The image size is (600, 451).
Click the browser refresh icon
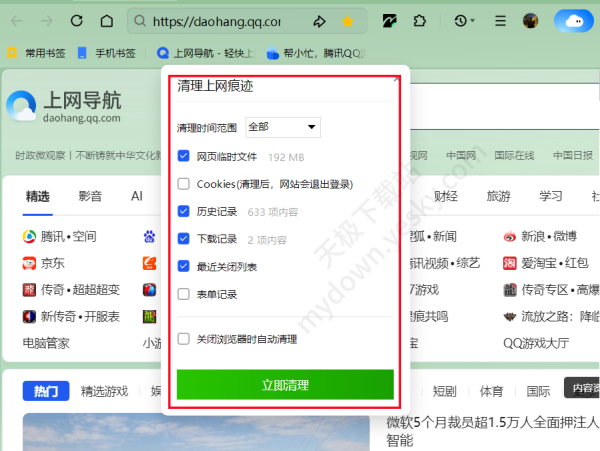pyautogui.click(x=77, y=21)
